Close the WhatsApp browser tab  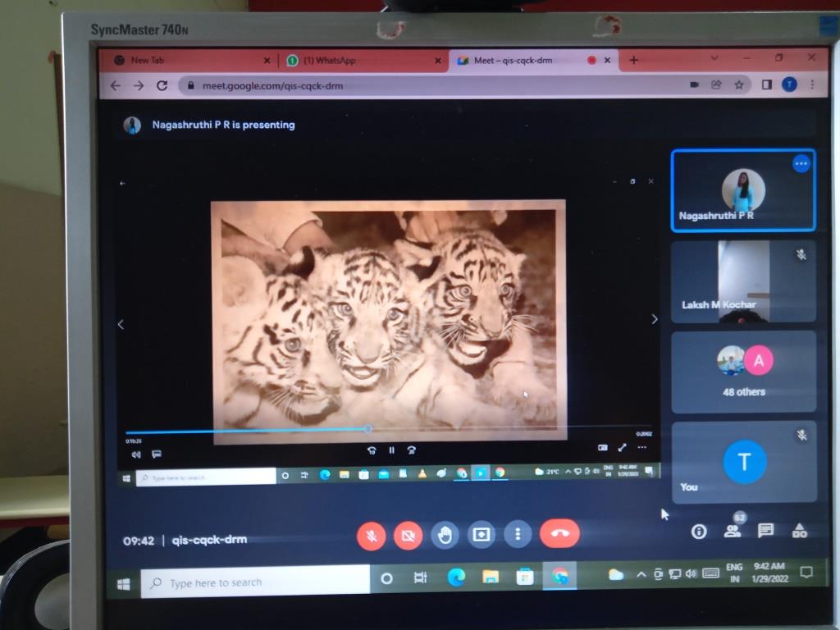click(438, 61)
